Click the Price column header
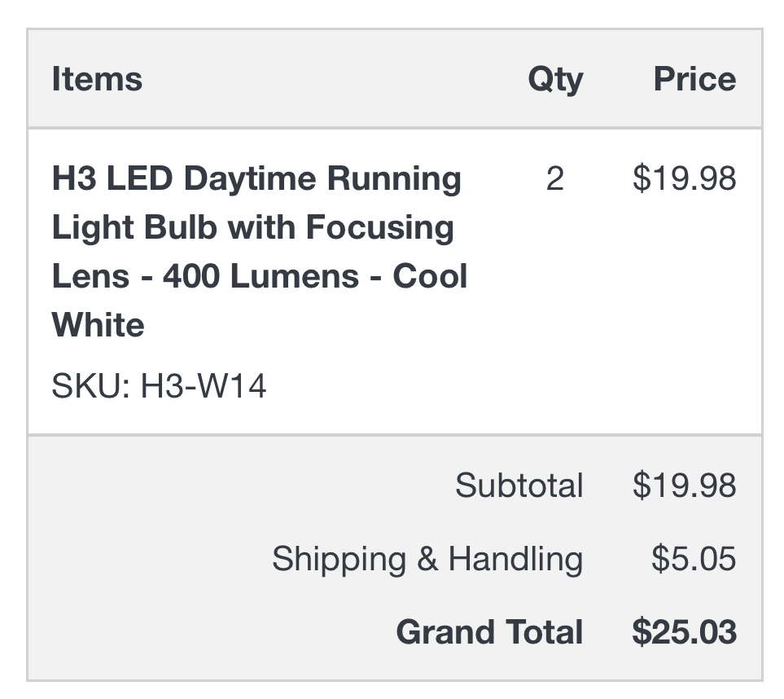This screenshot has height=699, width=784. [x=694, y=79]
